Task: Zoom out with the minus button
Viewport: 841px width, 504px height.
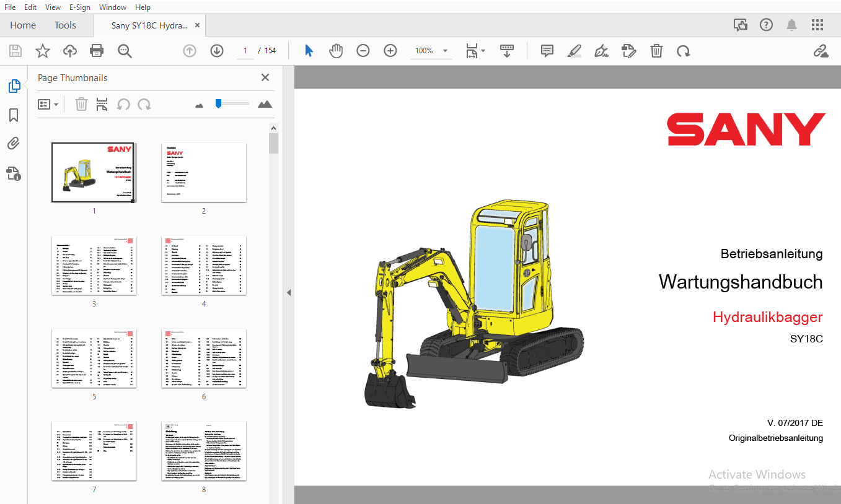Action: click(363, 51)
